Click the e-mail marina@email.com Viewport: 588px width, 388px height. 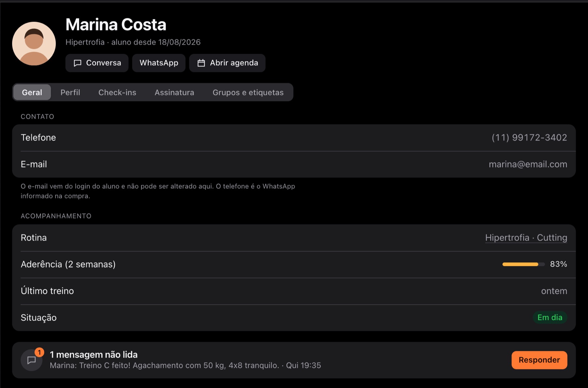tap(528, 164)
